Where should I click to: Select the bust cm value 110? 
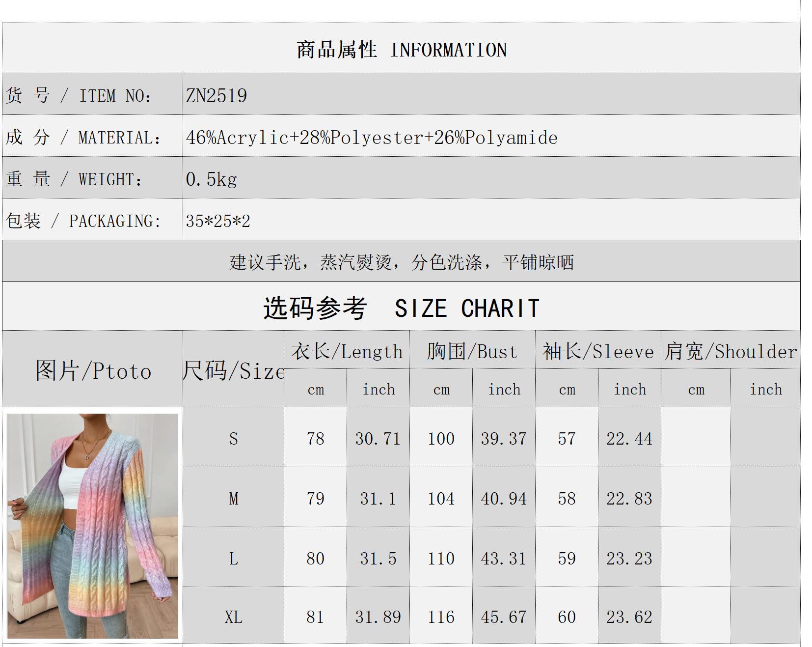click(441, 558)
